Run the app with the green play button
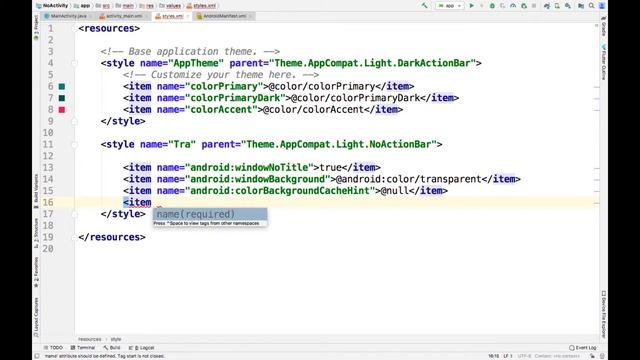The width and height of the screenshot is (640, 360). tap(471, 6)
